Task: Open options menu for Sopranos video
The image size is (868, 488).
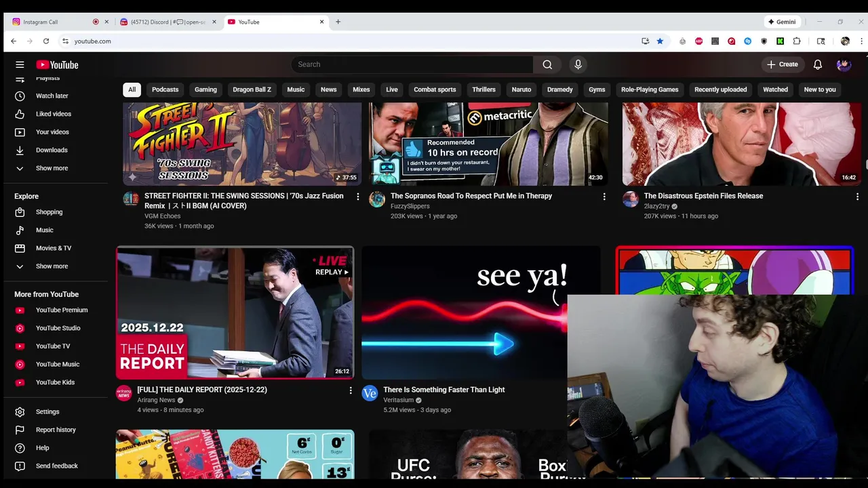Action: (604, 197)
